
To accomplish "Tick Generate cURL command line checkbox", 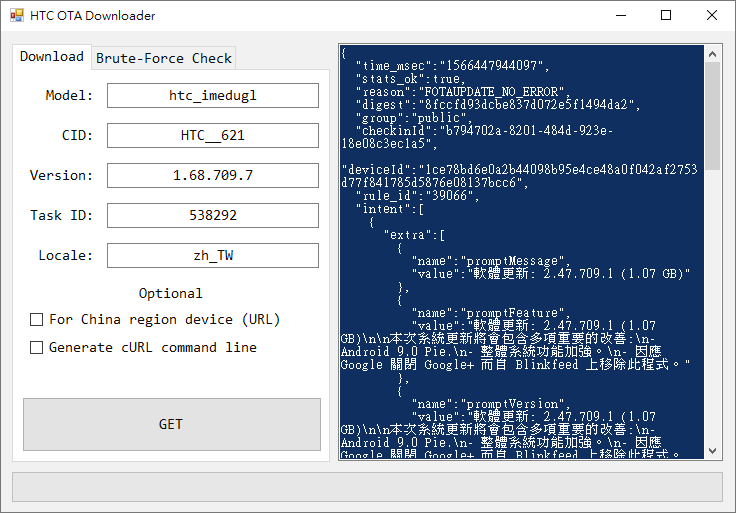I will pos(36,347).
